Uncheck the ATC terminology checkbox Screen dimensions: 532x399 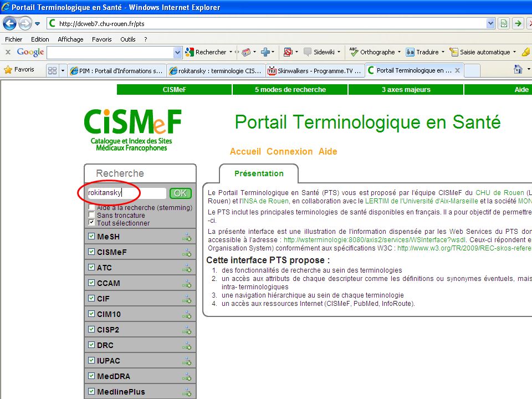pos(91,267)
